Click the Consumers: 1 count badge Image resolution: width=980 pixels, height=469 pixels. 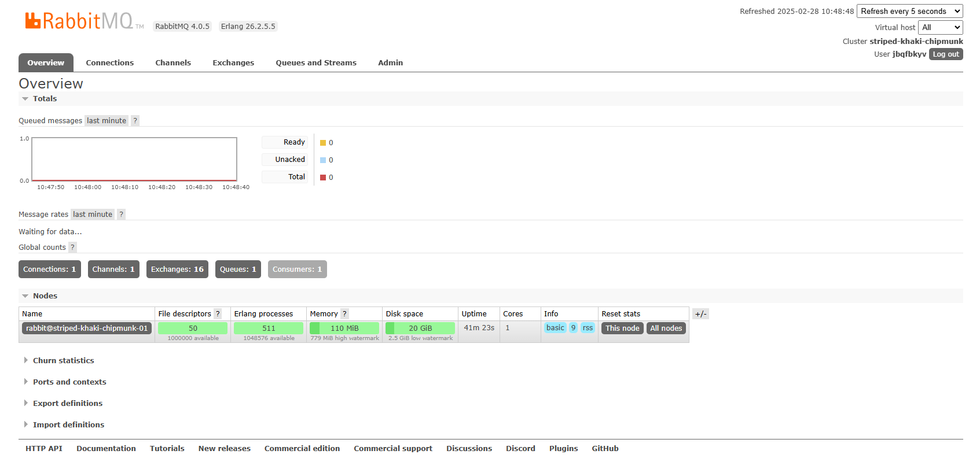tap(298, 269)
